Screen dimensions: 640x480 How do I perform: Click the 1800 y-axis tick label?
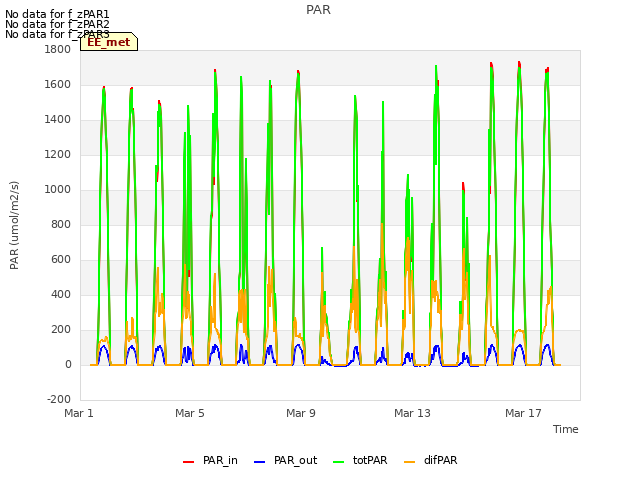58,49
